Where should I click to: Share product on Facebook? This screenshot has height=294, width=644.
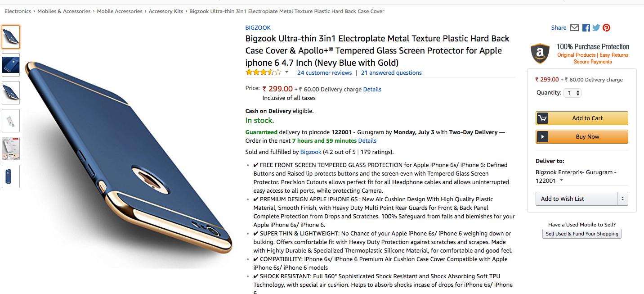(586, 28)
